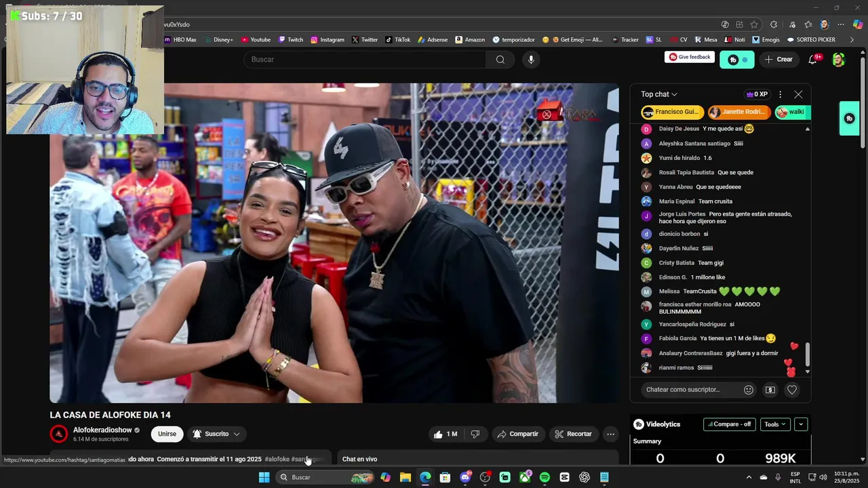Viewport: 868px width, 488px height.
Task: Open the Alofokeradioshow channel name link
Action: pyautogui.click(x=102, y=430)
